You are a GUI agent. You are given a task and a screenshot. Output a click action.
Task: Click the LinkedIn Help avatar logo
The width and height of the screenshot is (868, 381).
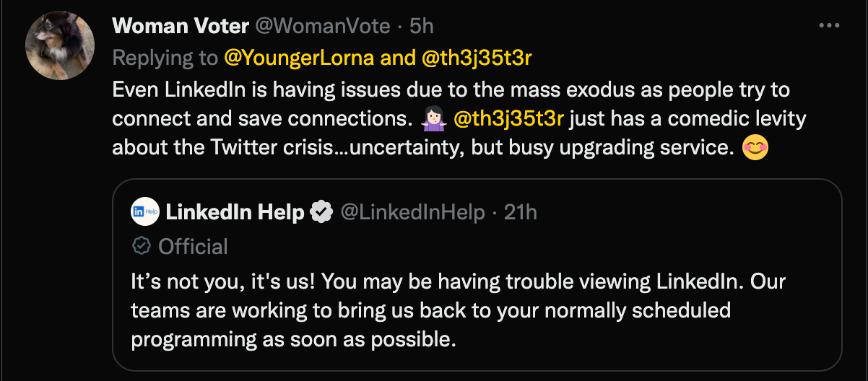[144, 211]
